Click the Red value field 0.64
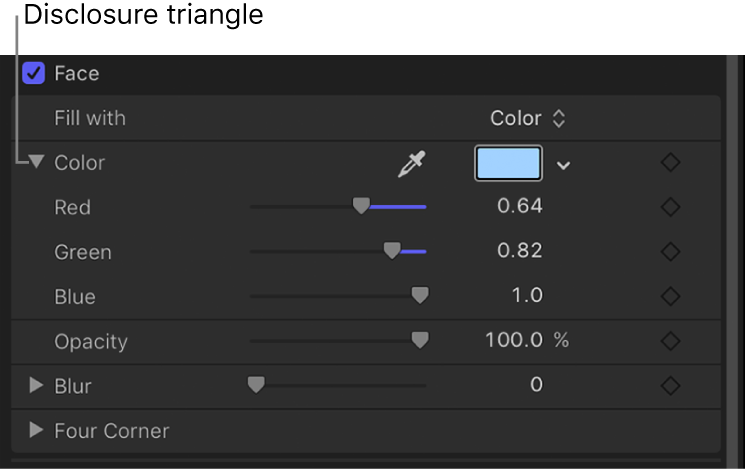 (x=520, y=207)
